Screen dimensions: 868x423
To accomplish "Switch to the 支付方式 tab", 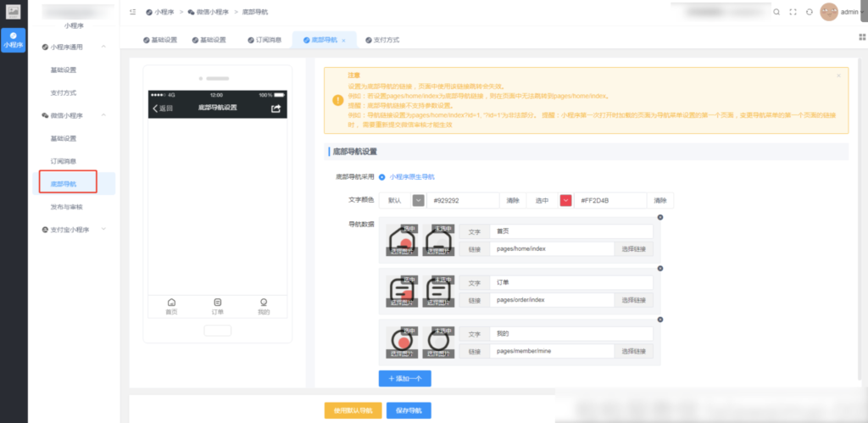I will click(x=382, y=40).
